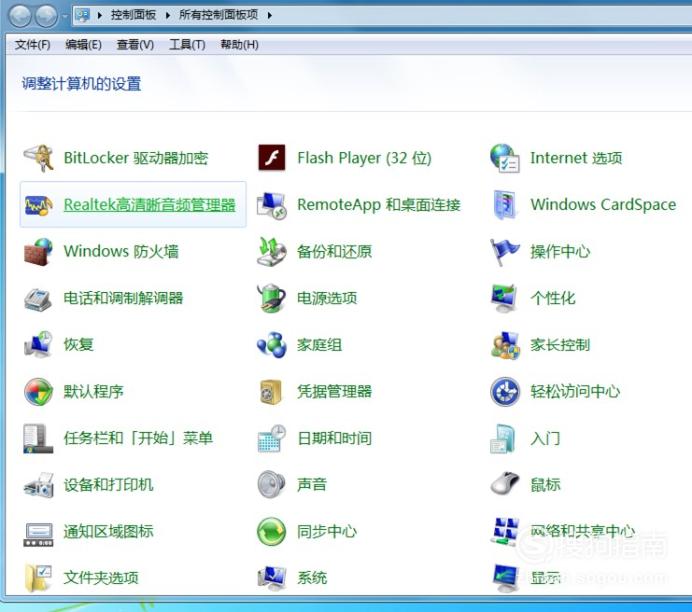Click the Devices and Printers icon
Viewport: 692px width, 612px height.
[38, 485]
